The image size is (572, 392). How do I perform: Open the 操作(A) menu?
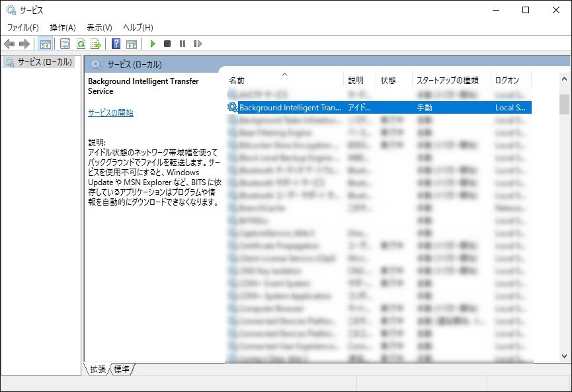tap(63, 27)
